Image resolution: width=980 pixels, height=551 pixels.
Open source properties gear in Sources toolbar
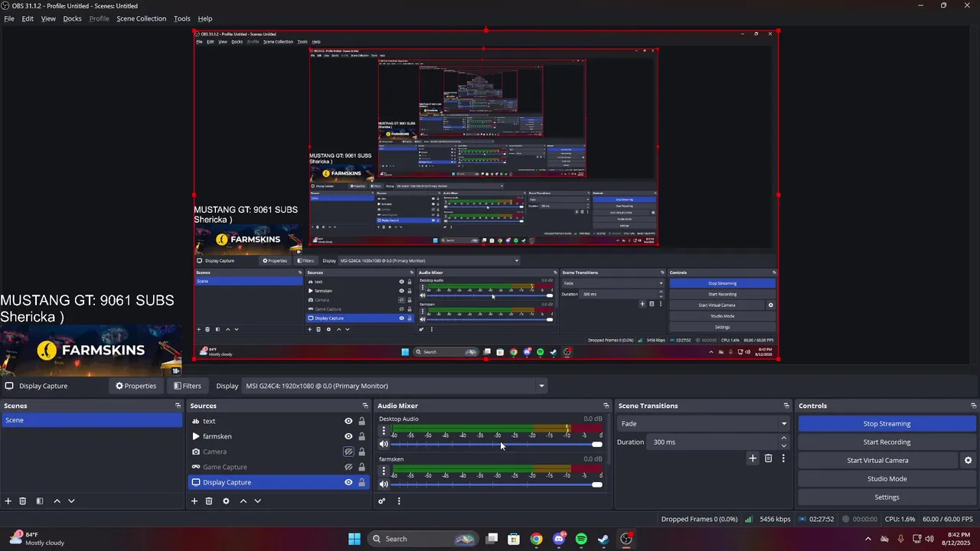coord(226,501)
